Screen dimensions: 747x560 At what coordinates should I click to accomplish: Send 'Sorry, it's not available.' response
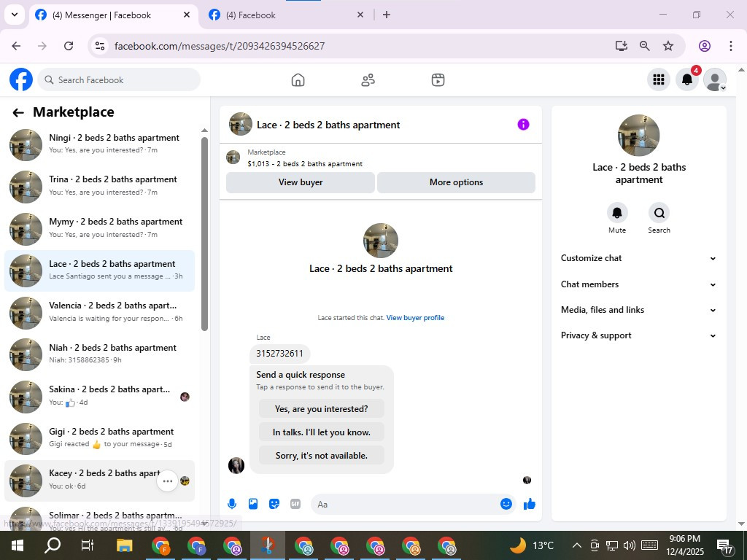(322, 456)
